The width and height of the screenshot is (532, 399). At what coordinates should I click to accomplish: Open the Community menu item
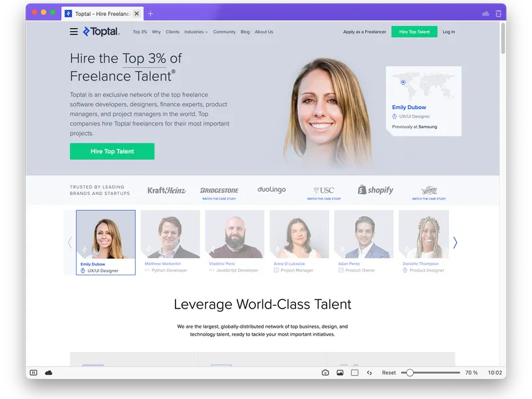pos(224,32)
